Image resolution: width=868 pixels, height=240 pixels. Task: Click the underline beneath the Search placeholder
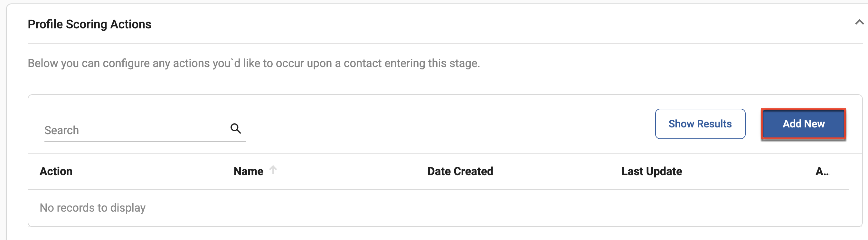tap(145, 141)
